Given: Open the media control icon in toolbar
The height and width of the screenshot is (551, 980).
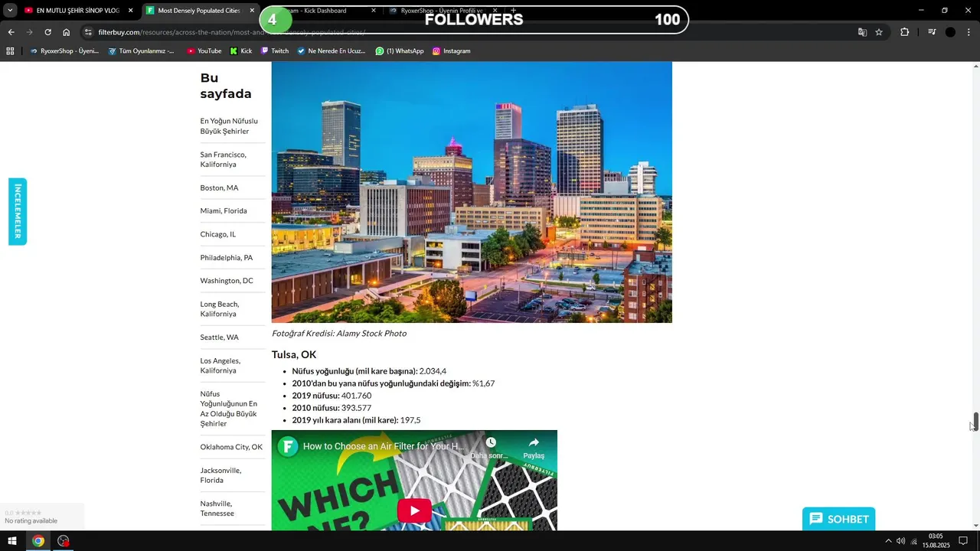Looking at the screenshot, I should point(932,32).
